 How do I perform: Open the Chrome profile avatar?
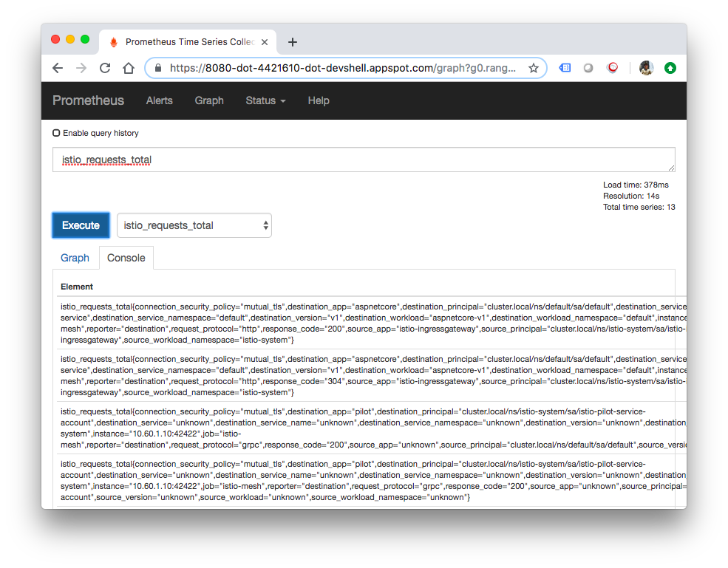click(x=646, y=68)
